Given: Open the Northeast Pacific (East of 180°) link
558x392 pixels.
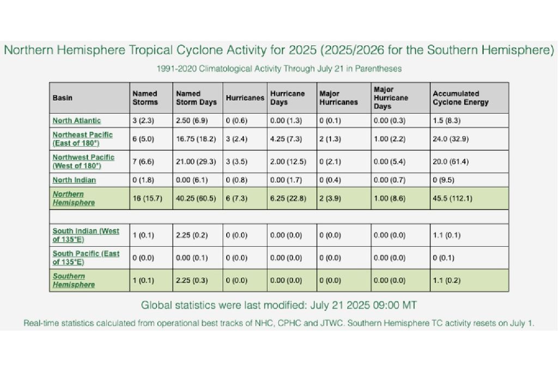Looking at the screenshot, I should tap(83, 138).
